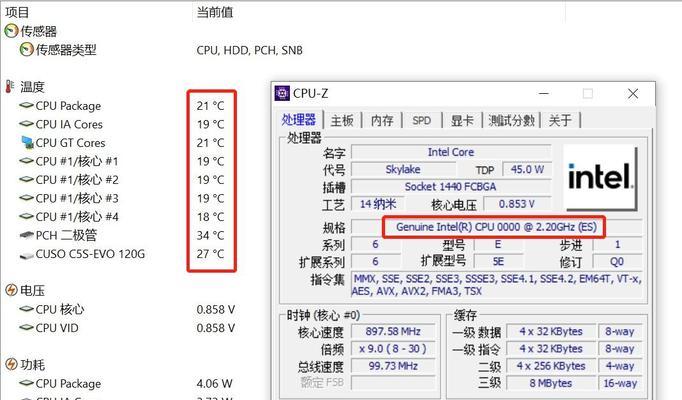The height and width of the screenshot is (400, 682).
Task: Click the 总线速度 field 99.73 MHz
Action: [393, 366]
